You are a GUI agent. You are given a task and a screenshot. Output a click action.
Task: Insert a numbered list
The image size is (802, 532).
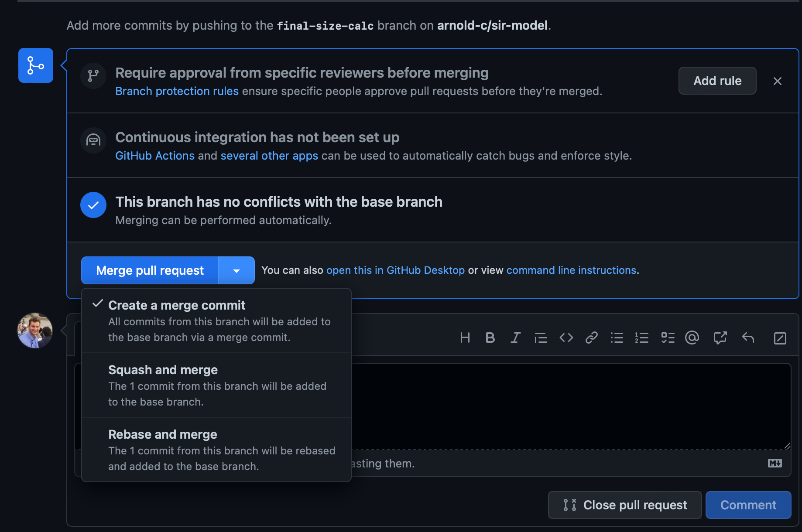click(641, 338)
